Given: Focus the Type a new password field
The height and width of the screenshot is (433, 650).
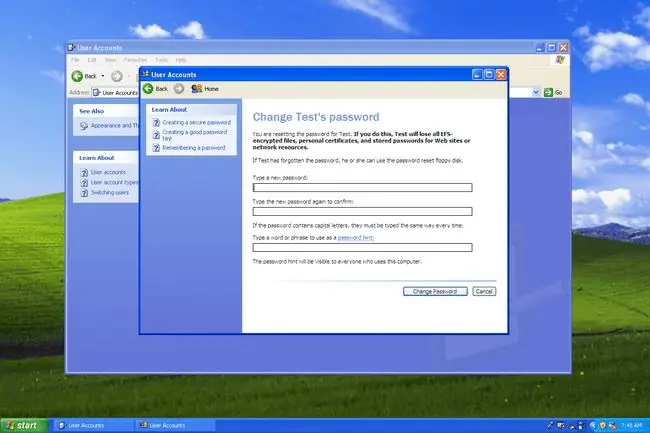Looking at the screenshot, I should coord(362,188).
